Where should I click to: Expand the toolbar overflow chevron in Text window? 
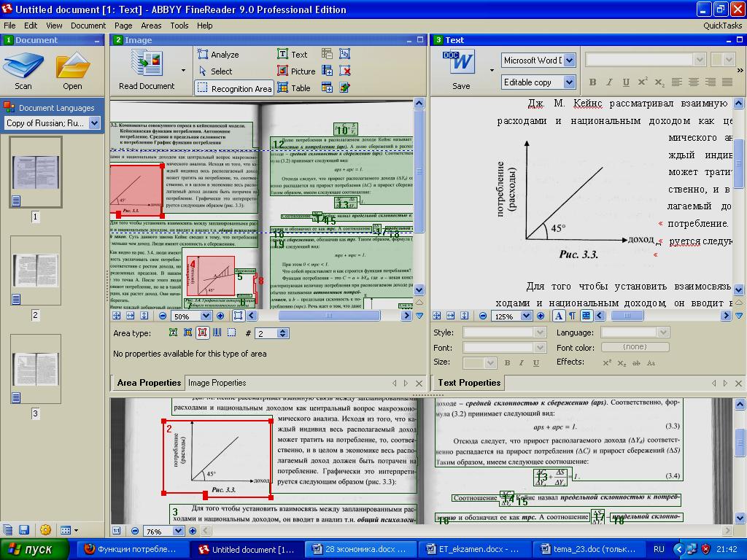pyautogui.click(x=740, y=70)
